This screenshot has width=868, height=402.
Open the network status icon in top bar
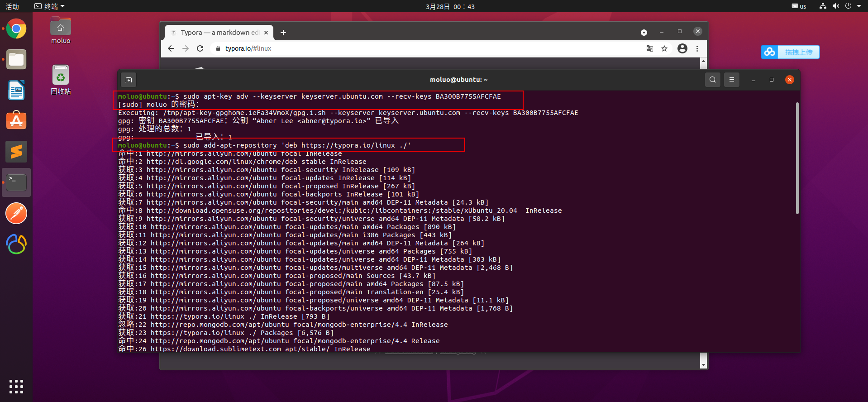click(x=823, y=6)
